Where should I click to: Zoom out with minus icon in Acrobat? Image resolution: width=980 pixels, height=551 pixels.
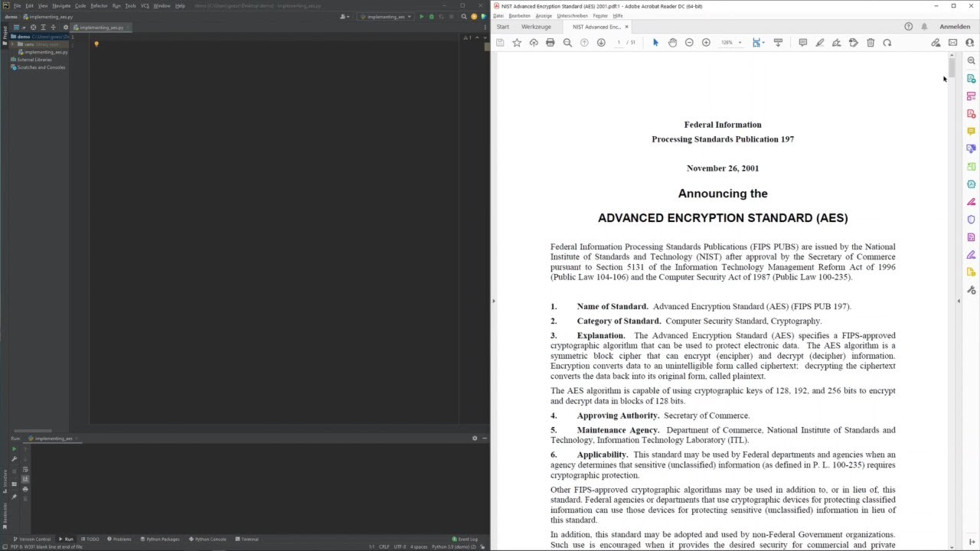[x=689, y=43]
